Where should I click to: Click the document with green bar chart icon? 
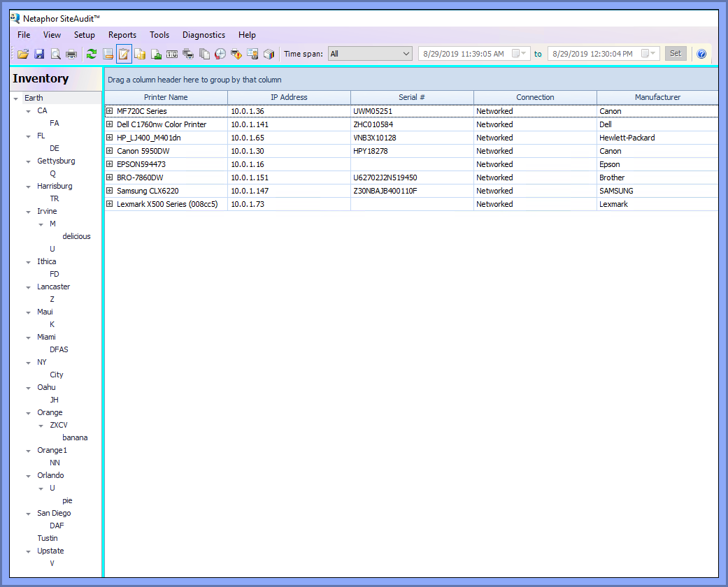click(156, 54)
